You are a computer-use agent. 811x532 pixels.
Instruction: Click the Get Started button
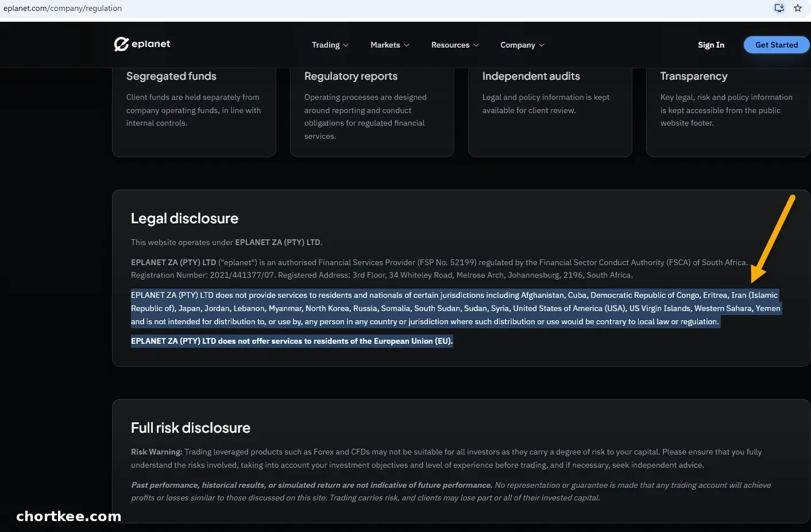tap(777, 45)
